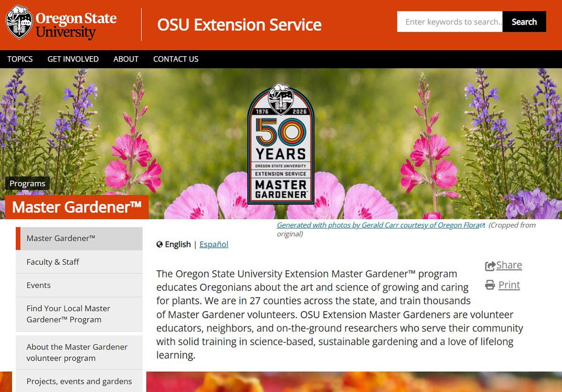Open the Gerald Carr photo credit link
This screenshot has height=392, width=562.
(381, 225)
